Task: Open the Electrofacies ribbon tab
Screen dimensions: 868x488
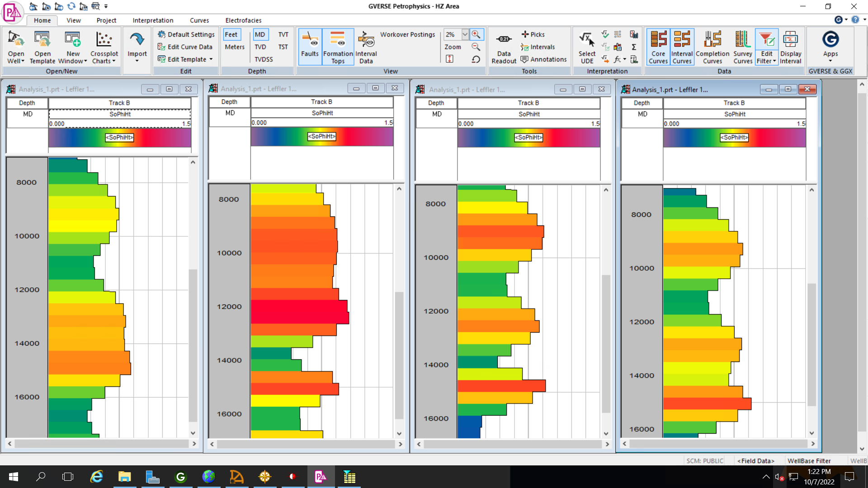Action: coord(243,20)
